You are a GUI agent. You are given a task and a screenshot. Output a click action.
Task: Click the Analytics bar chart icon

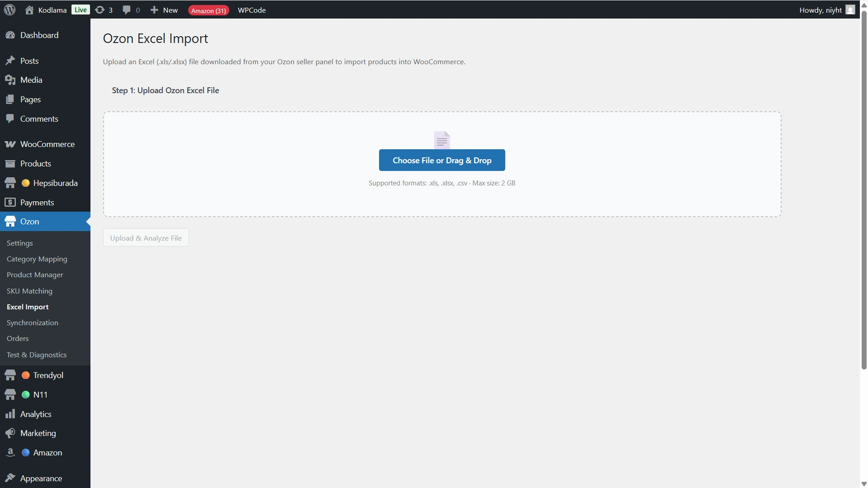pos(10,414)
